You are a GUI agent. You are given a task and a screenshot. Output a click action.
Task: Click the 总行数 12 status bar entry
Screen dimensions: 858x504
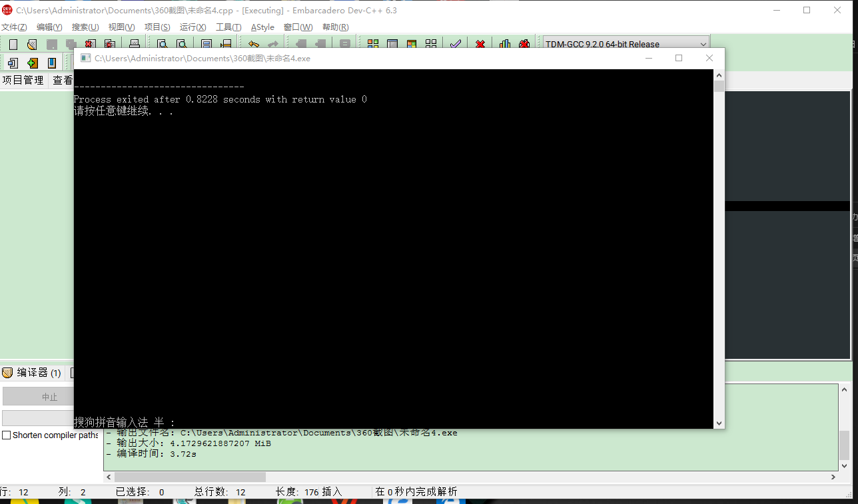tap(220, 492)
